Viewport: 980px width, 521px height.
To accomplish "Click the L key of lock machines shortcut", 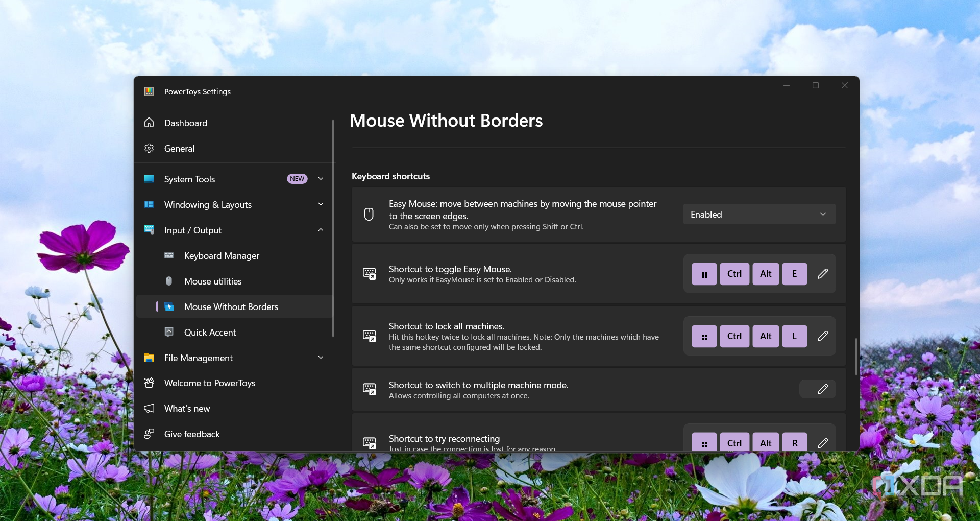I will pyautogui.click(x=794, y=336).
